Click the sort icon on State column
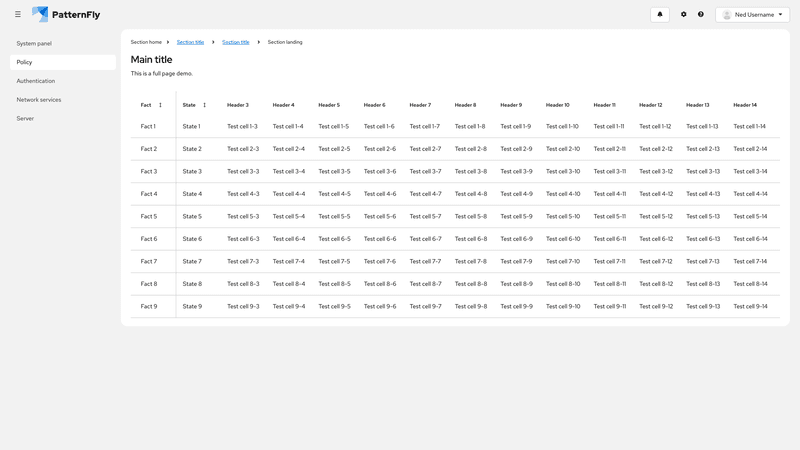The width and height of the screenshot is (800, 450). [204, 105]
